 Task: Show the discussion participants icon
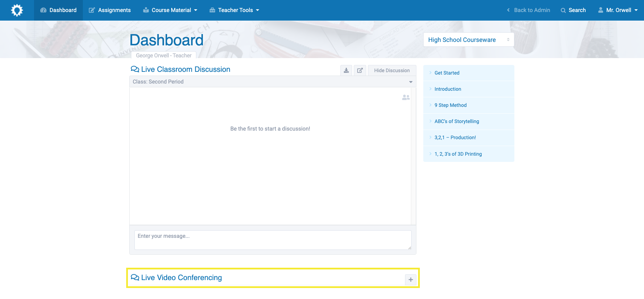pyautogui.click(x=406, y=98)
